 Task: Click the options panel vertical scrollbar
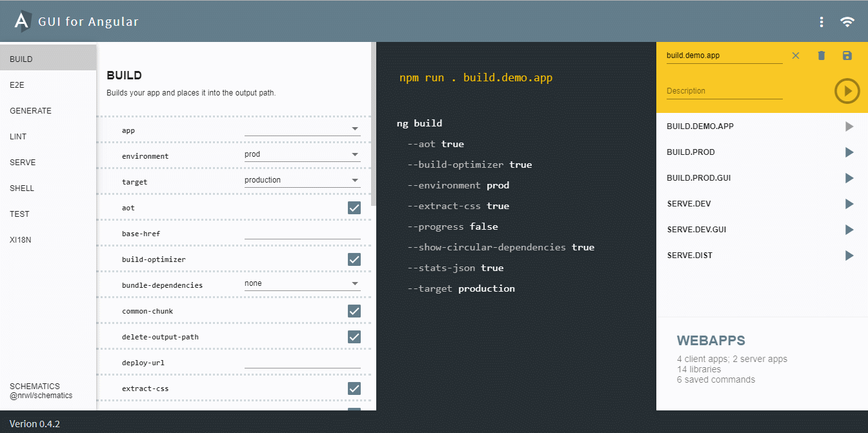[x=374, y=123]
